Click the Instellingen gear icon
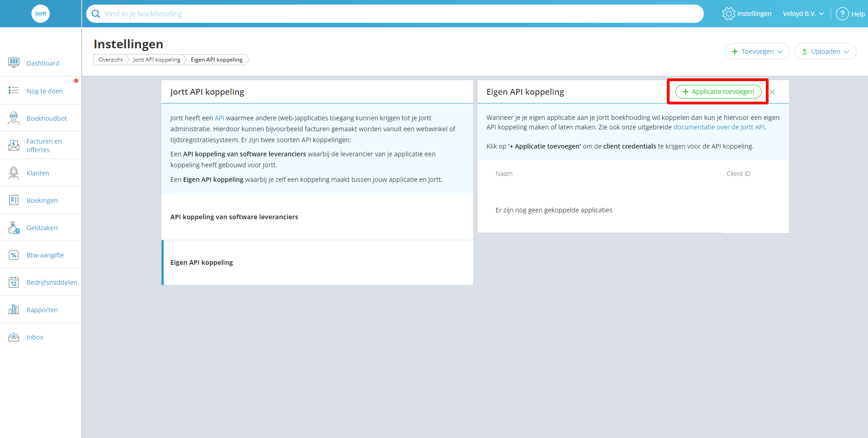Screen dimensions: 868x438 tap(728, 14)
